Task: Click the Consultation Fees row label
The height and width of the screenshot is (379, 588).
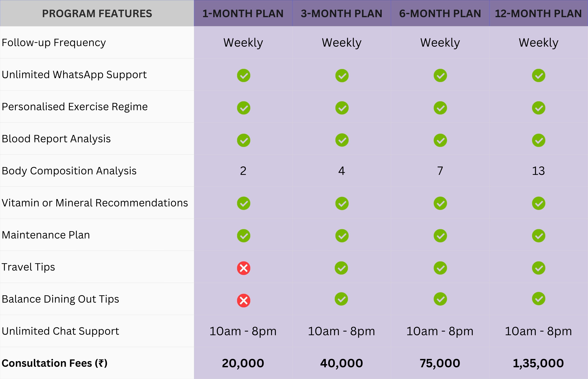Action: [x=55, y=363]
